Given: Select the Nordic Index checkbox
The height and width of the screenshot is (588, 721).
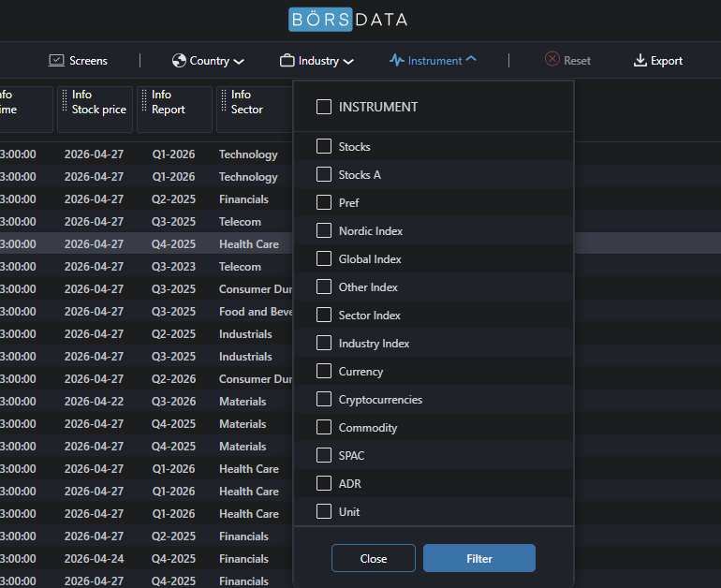Looking at the screenshot, I should [x=324, y=230].
